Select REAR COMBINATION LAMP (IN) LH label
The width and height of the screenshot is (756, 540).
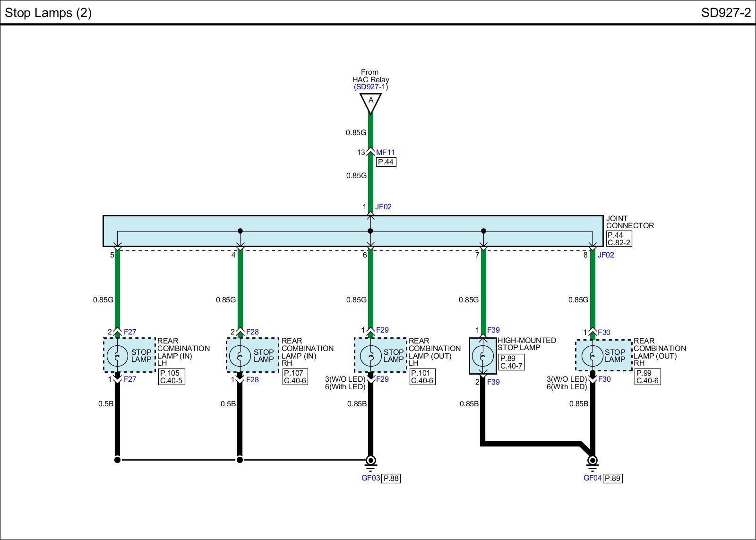coord(183,352)
